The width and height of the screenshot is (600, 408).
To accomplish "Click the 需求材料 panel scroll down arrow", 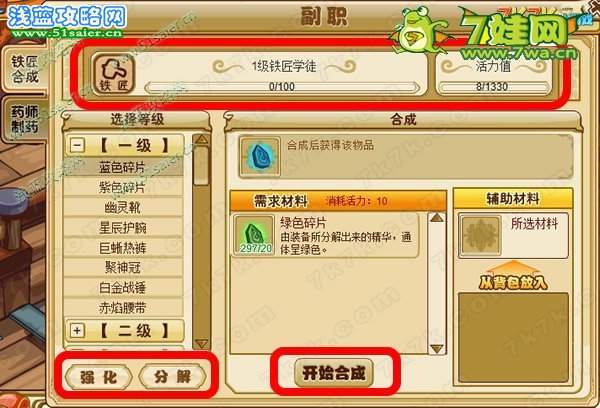I will 437,348.
